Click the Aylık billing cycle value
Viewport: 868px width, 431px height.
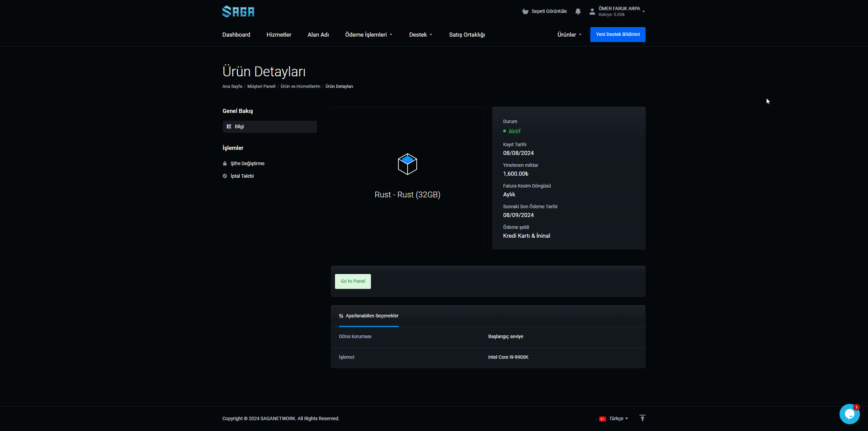point(509,194)
